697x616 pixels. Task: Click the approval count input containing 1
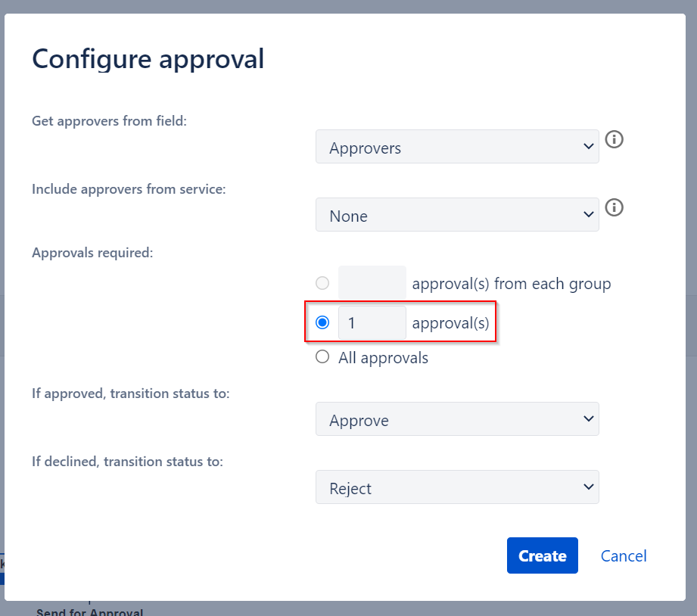click(372, 322)
